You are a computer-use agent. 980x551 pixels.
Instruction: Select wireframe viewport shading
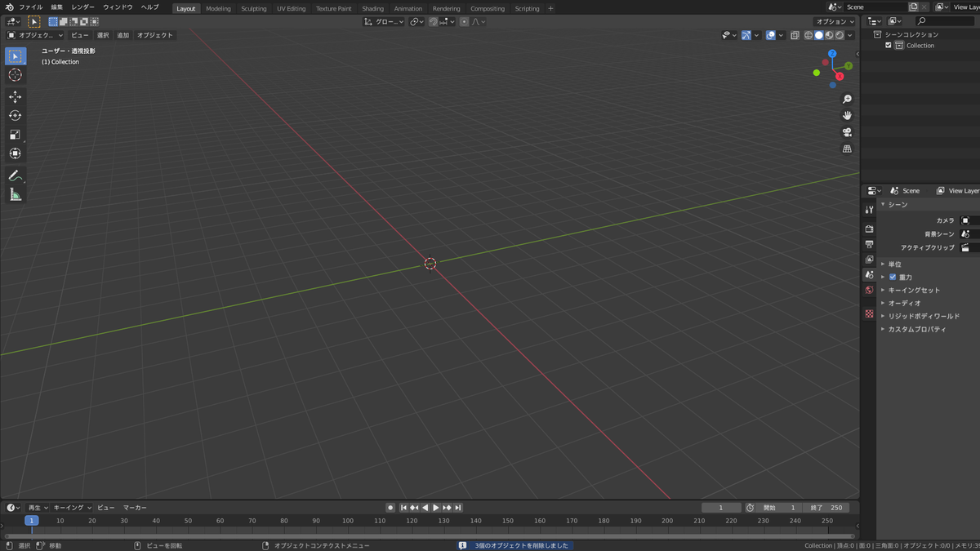808,35
